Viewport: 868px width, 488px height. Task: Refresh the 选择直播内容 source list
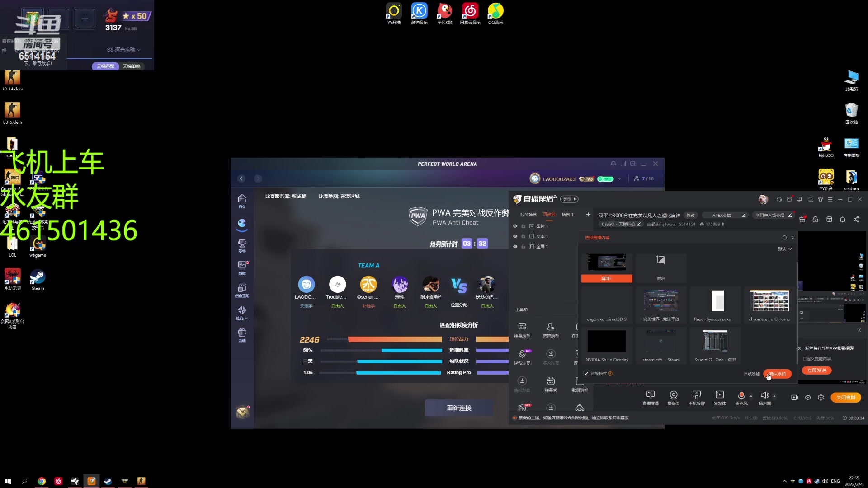point(784,238)
